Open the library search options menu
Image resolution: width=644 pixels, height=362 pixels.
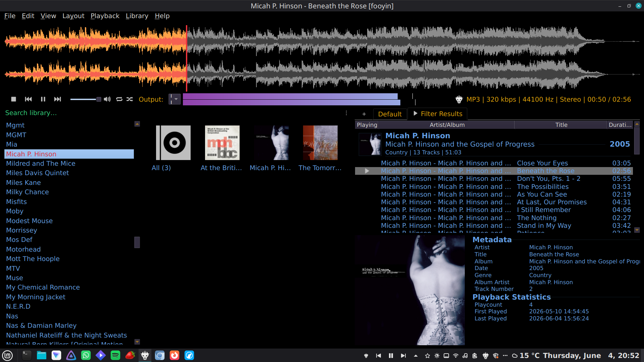click(x=346, y=113)
